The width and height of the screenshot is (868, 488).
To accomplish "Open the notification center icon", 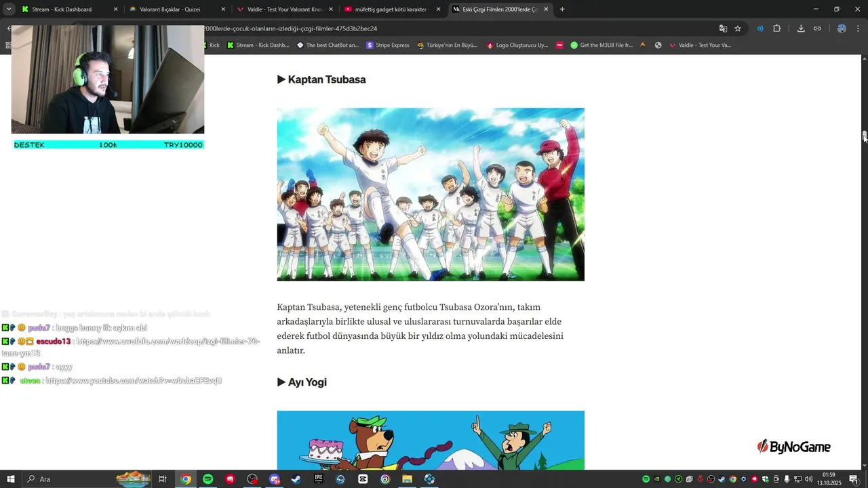I will (854, 479).
